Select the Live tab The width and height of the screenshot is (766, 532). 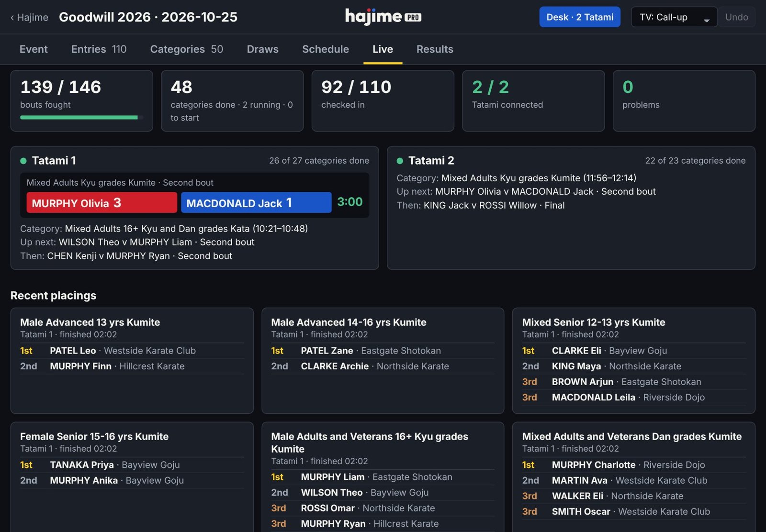[383, 49]
